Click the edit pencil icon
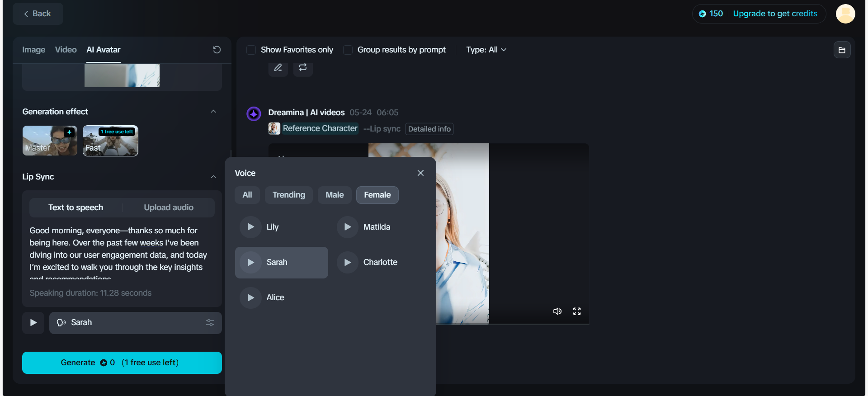This screenshot has height=396, width=868. point(278,67)
